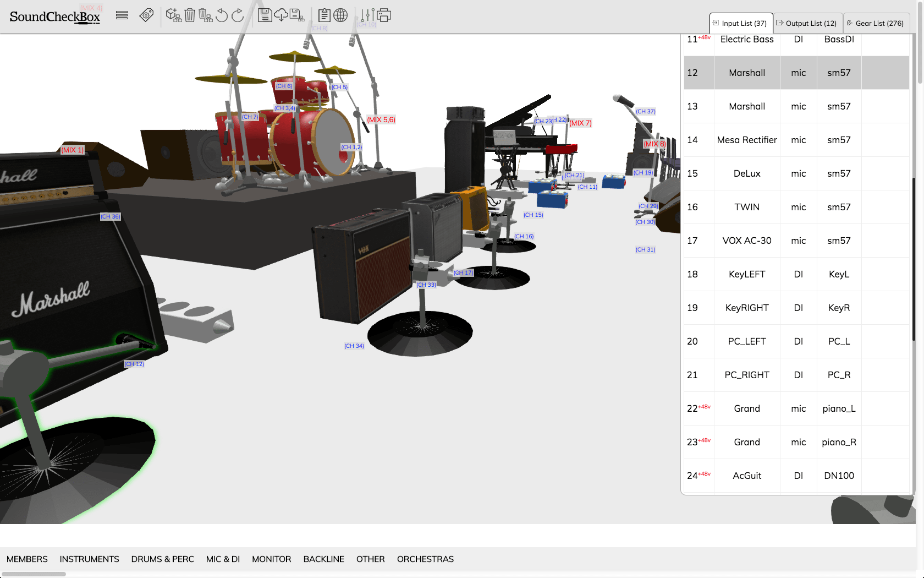Viewport: 924px width, 578px height.
Task: Open the mixer sliders icon
Action: (367, 15)
